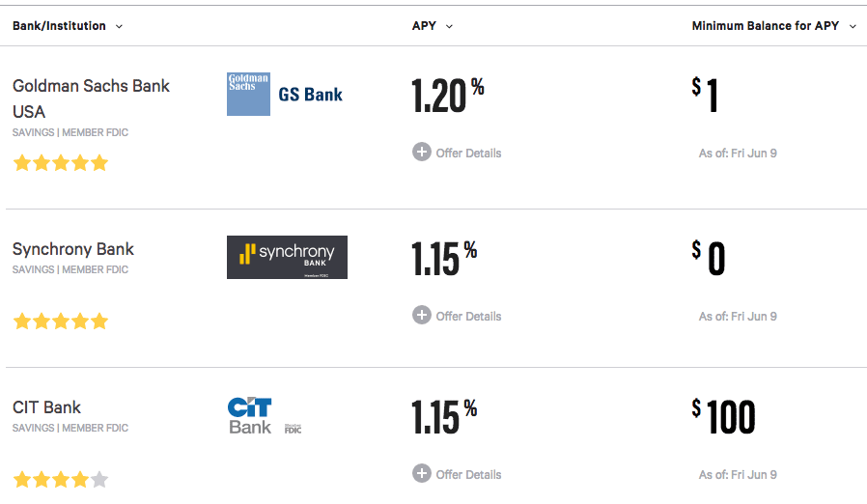Image resolution: width=867 pixels, height=504 pixels.
Task: Click the plus icon for CIT Bank offer details
Action: click(422, 473)
